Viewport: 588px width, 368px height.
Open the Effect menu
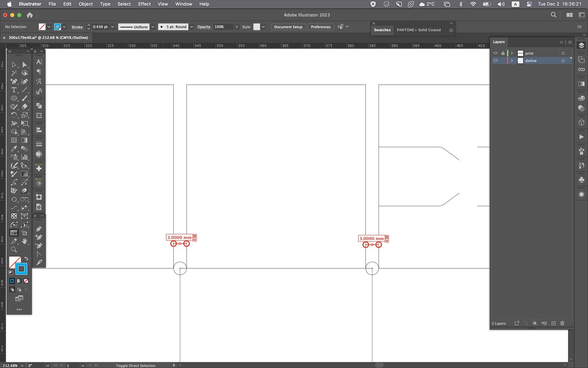[144, 4]
